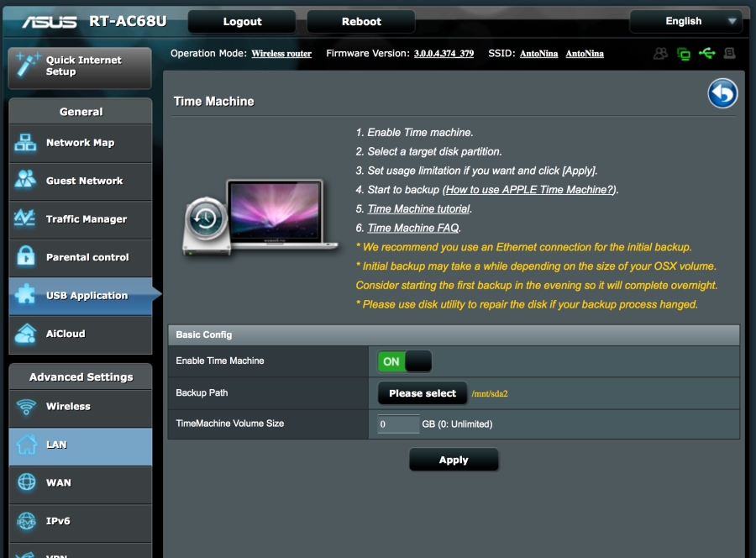756x558 pixels.
Task: Open the English language dropdown
Action: pos(685,21)
